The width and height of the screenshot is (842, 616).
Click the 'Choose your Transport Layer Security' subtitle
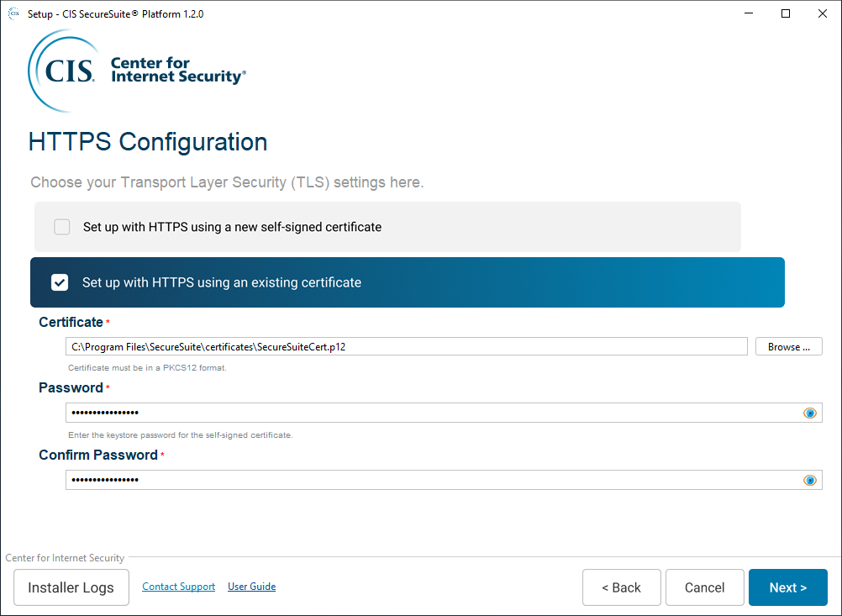pyautogui.click(x=227, y=182)
